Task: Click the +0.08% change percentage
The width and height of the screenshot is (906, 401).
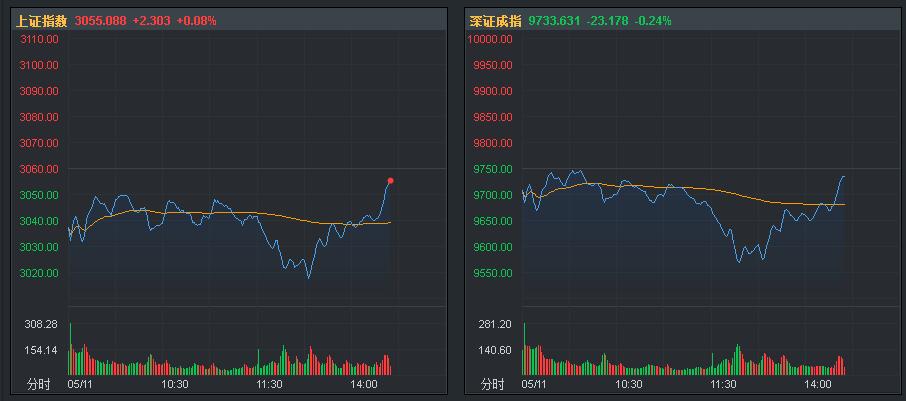Action: (x=196, y=21)
